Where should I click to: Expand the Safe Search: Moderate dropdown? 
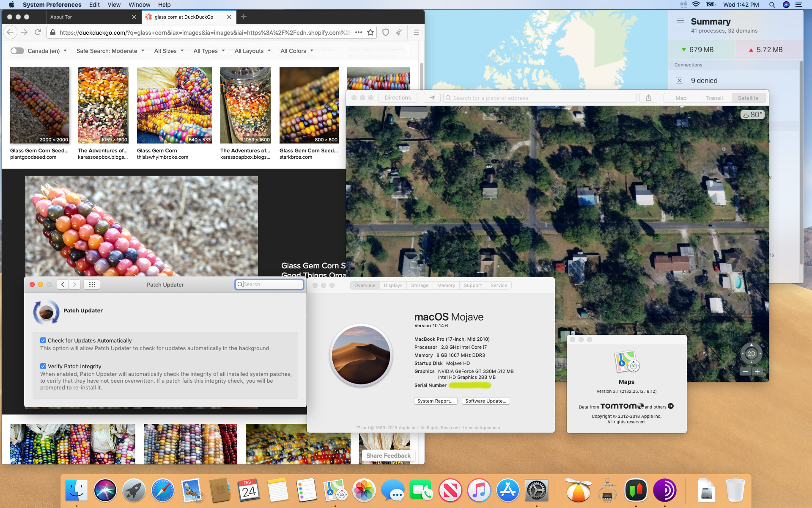tap(110, 51)
